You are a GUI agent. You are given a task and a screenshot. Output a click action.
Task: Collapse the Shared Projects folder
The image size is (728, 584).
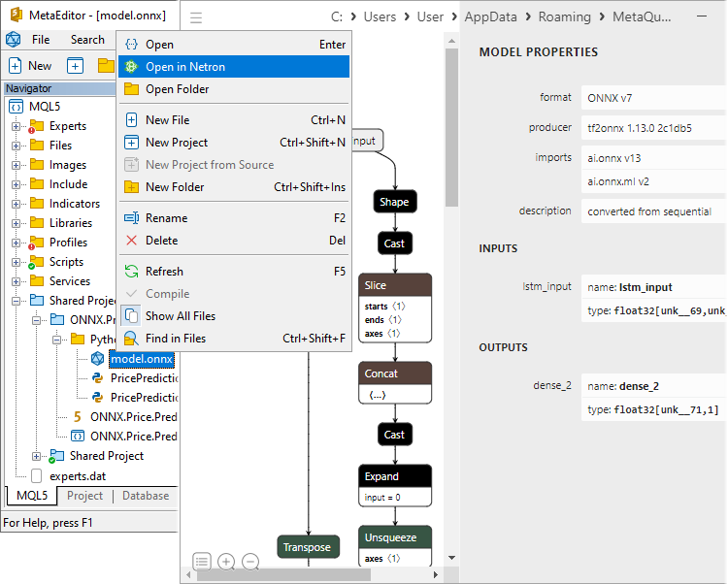pos(16,301)
